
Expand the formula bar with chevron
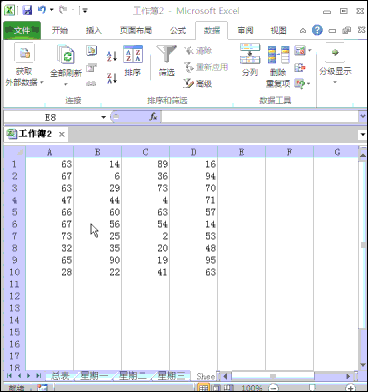point(363,116)
